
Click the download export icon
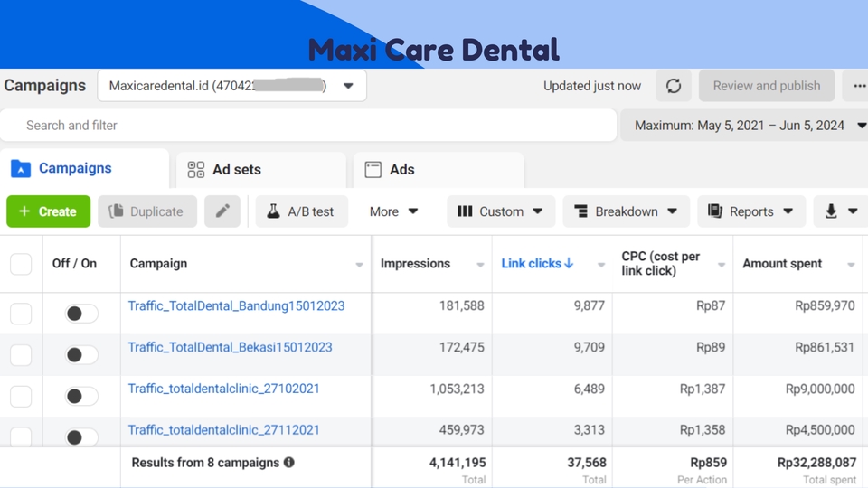[x=830, y=211]
